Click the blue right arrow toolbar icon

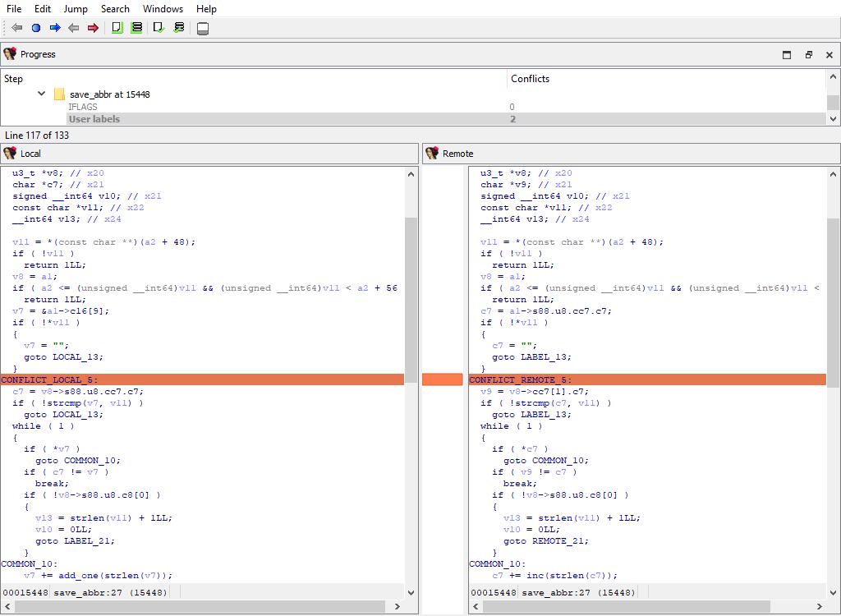pos(55,28)
